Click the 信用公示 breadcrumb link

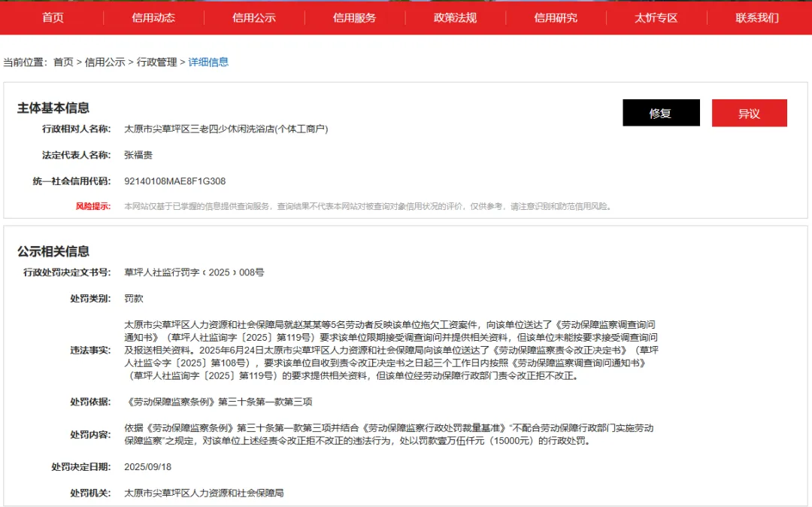tap(105, 62)
